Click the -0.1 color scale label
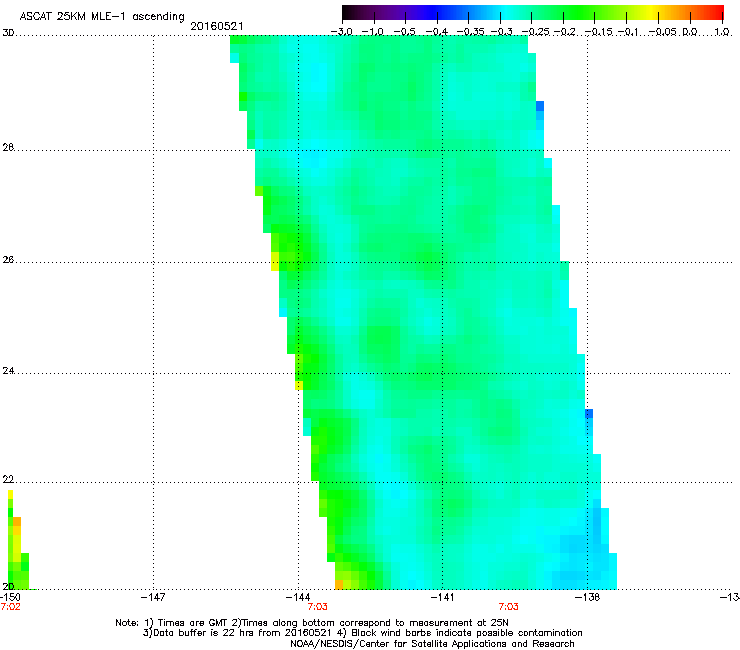The height and width of the screenshot is (650, 740). pos(629,32)
